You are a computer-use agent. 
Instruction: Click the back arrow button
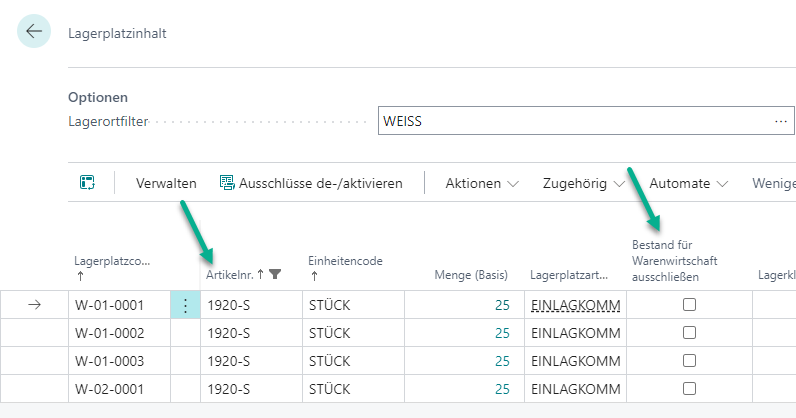coord(34,32)
